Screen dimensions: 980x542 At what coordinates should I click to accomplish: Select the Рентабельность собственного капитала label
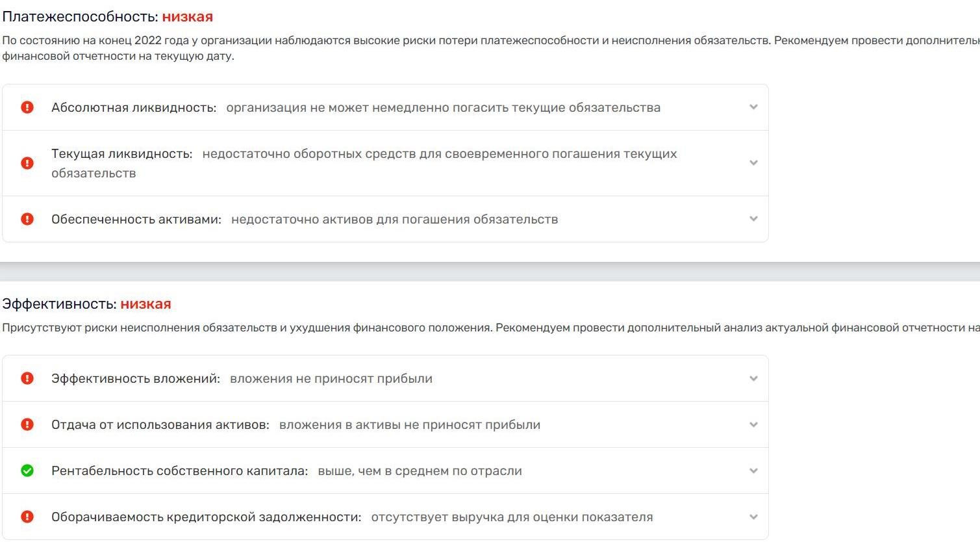tap(180, 471)
